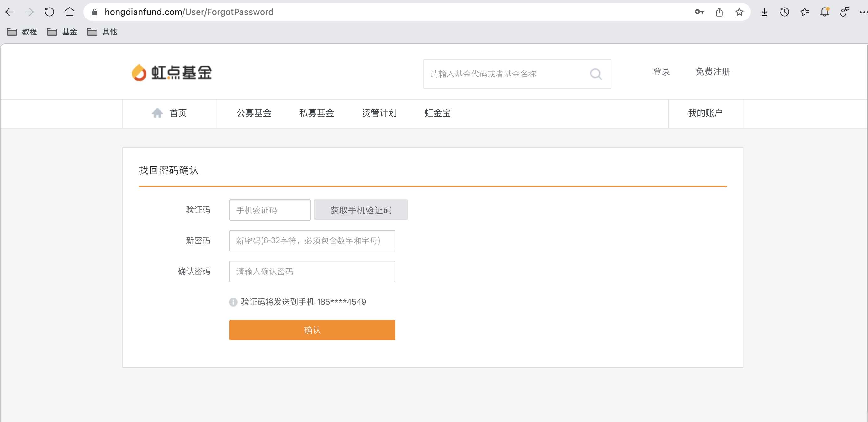Click the address bar URL text

coord(189,12)
